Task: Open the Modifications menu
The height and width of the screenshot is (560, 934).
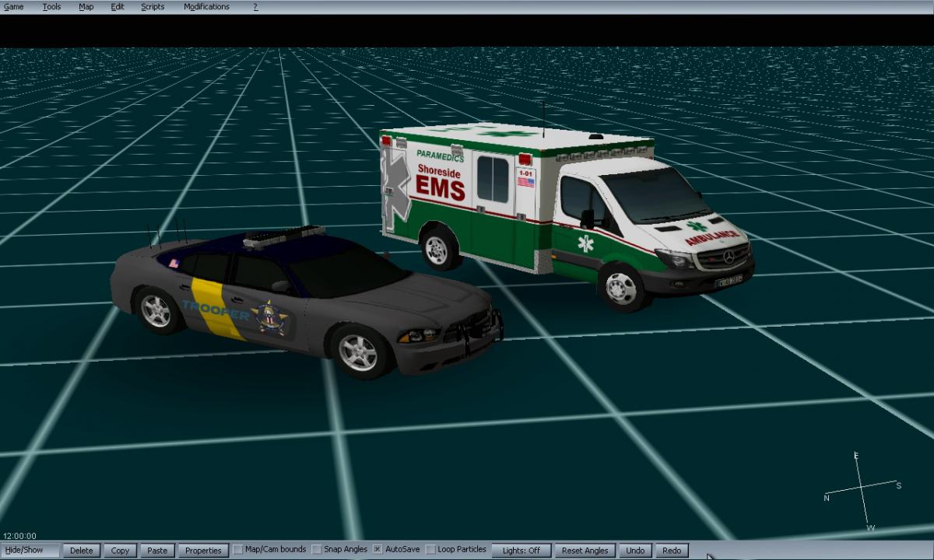Action: coord(206,7)
